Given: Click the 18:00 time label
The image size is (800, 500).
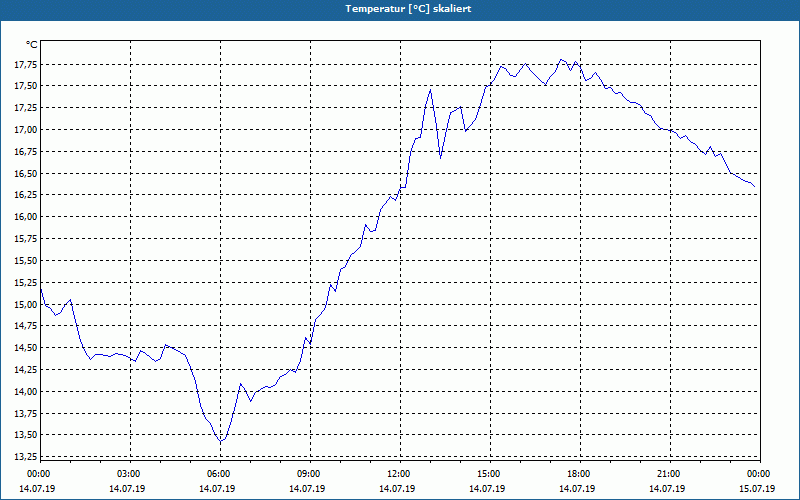Looking at the screenshot, I should (x=580, y=474).
